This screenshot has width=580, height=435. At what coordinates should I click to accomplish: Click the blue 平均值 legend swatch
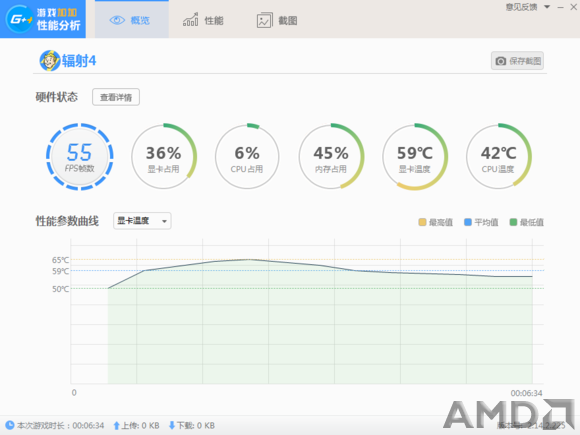click(x=468, y=222)
